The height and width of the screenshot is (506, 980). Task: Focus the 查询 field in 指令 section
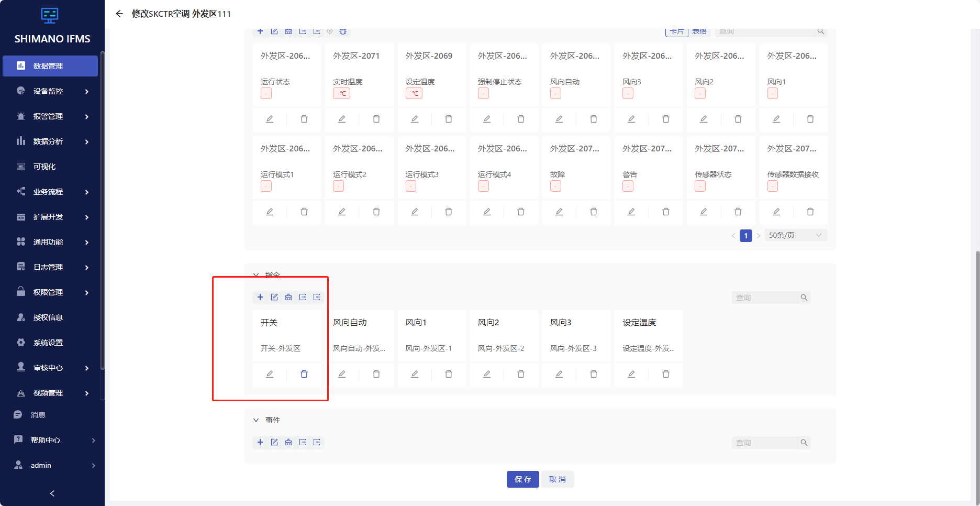pos(764,298)
